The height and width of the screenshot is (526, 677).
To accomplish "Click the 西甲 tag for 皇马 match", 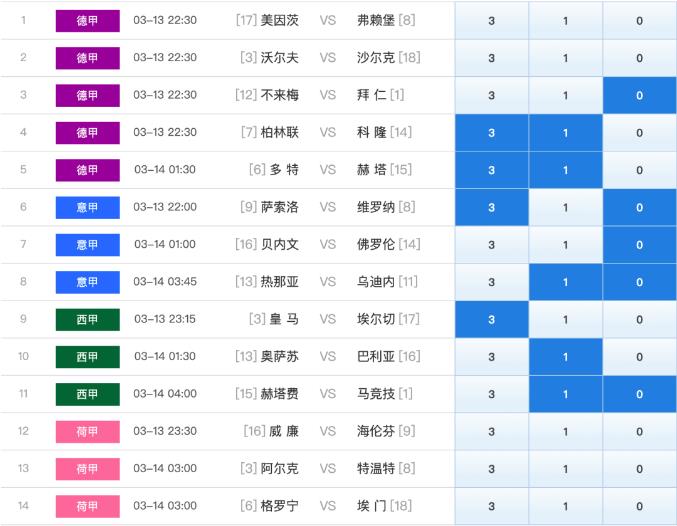I will pos(88,320).
